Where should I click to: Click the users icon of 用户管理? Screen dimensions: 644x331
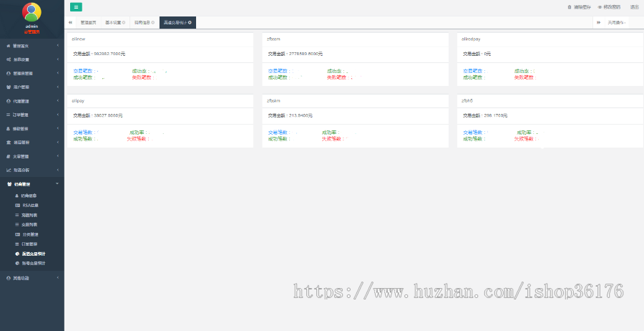coord(8,87)
